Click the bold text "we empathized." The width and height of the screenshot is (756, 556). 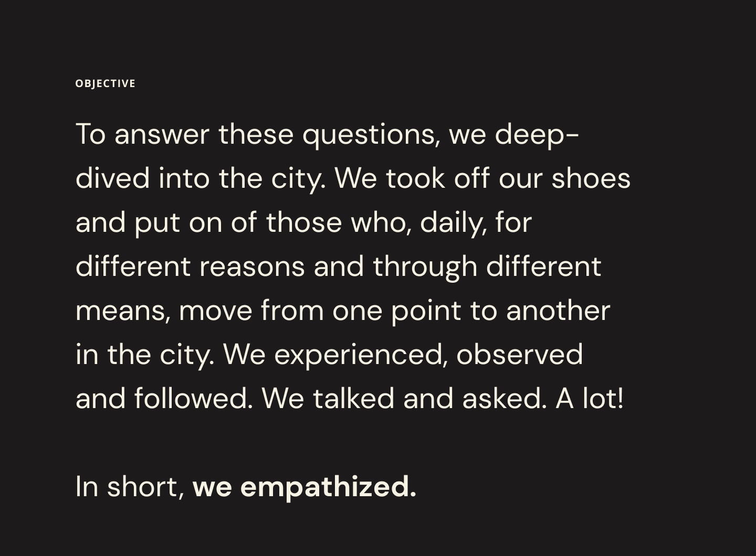[304, 486]
